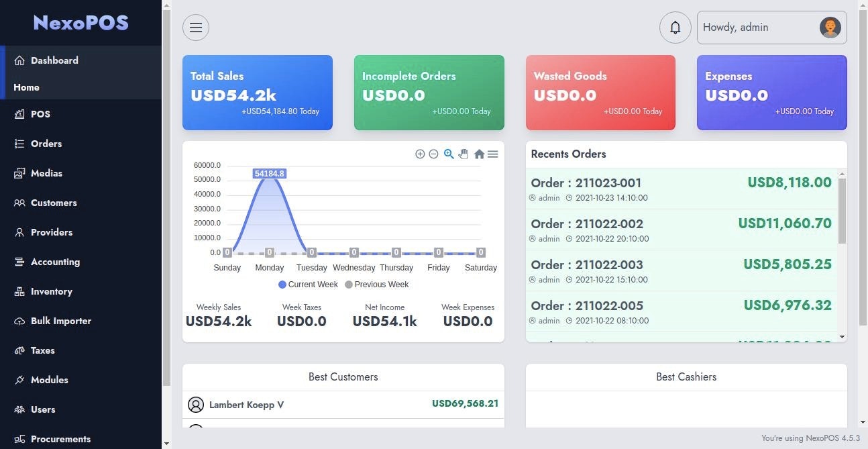Screen dimensions: 868x449
Task: Toggle the Current Week series in the legend
Action: tap(307, 285)
